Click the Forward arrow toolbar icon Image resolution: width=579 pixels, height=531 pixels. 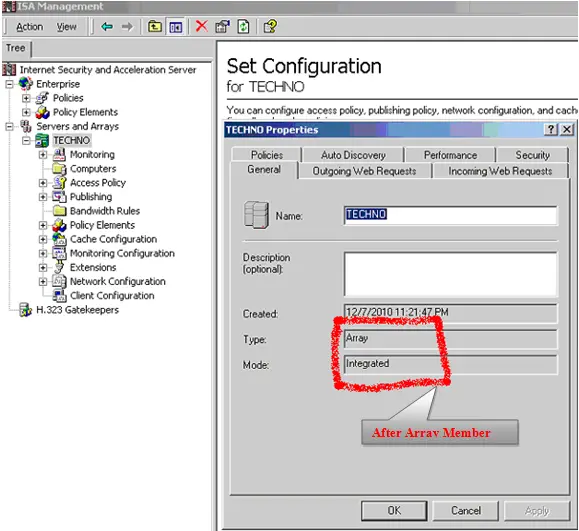pos(127,27)
